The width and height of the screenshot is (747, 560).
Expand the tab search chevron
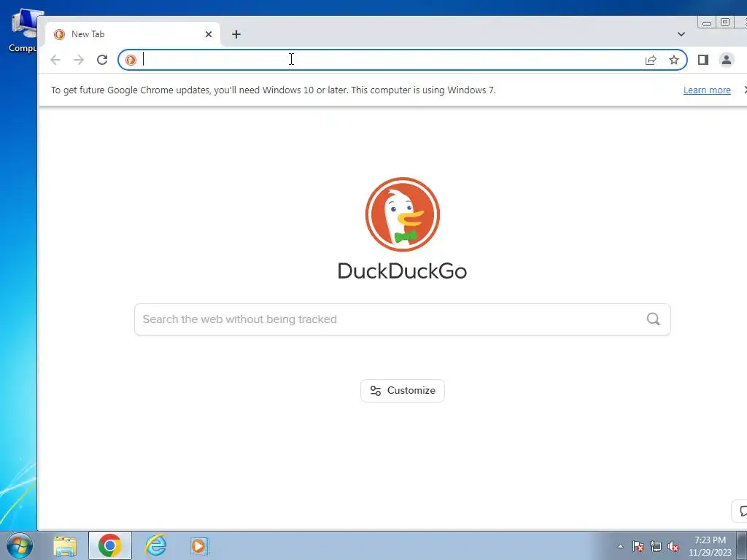pos(681,34)
